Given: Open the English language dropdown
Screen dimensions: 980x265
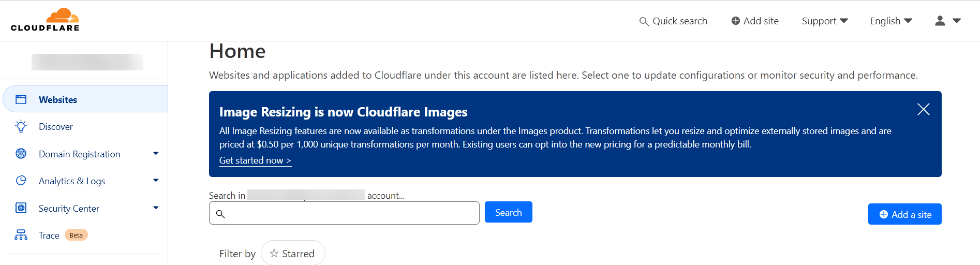Looking at the screenshot, I should click(890, 21).
